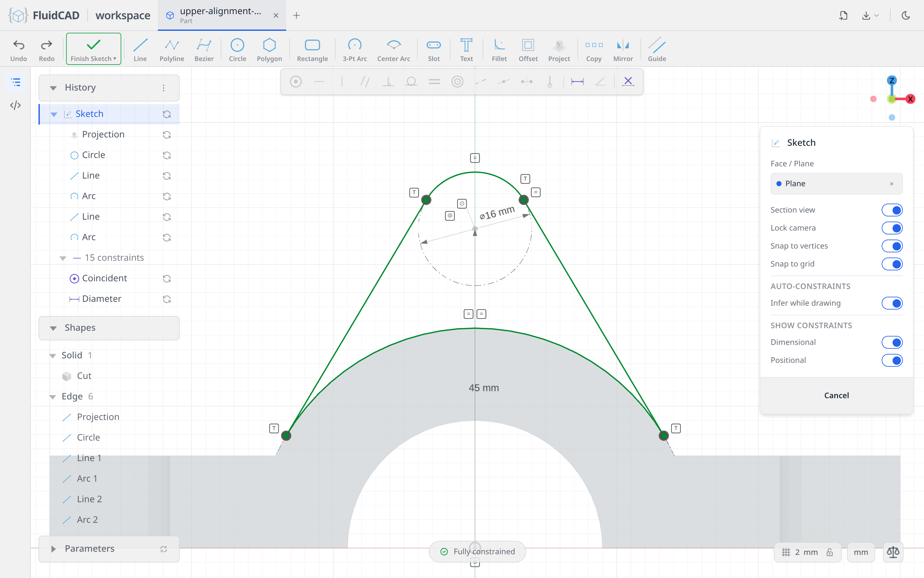Use the 3-Pt Arc tool
924x578 pixels.
(355, 50)
